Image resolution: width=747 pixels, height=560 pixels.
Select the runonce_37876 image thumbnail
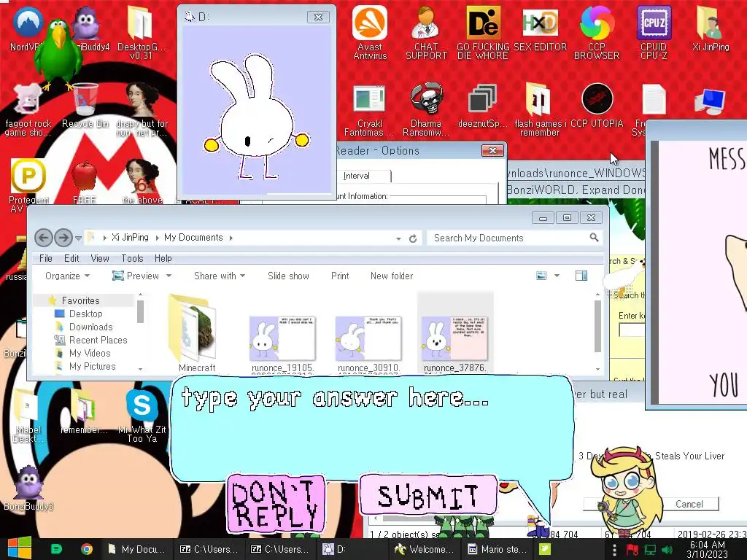pos(455,339)
